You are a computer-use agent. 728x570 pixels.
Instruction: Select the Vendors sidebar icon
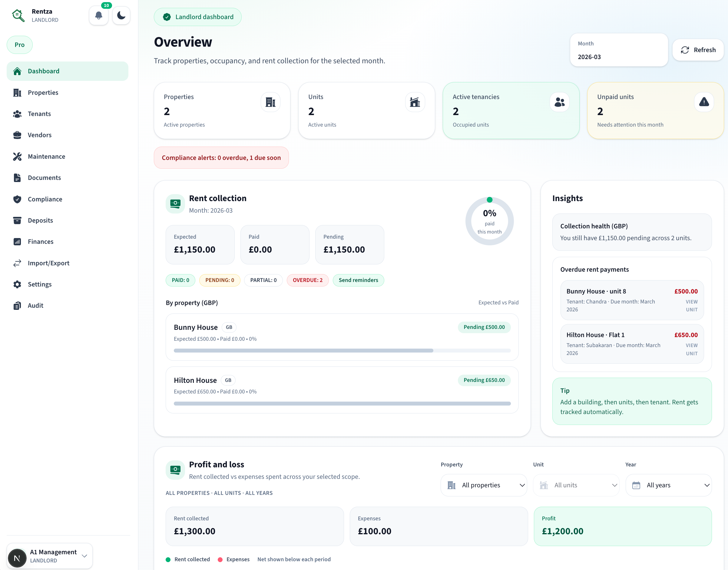click(x=17, y=135)
